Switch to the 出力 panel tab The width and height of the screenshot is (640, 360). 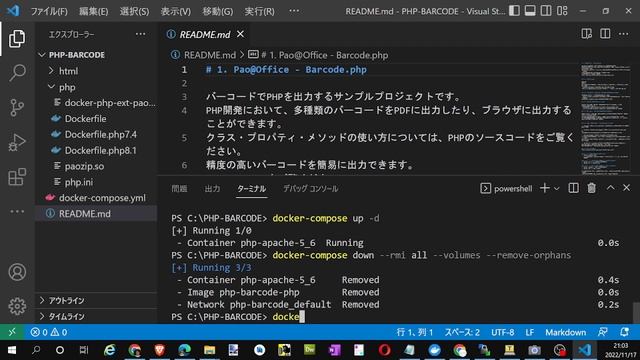coord(212,189)
